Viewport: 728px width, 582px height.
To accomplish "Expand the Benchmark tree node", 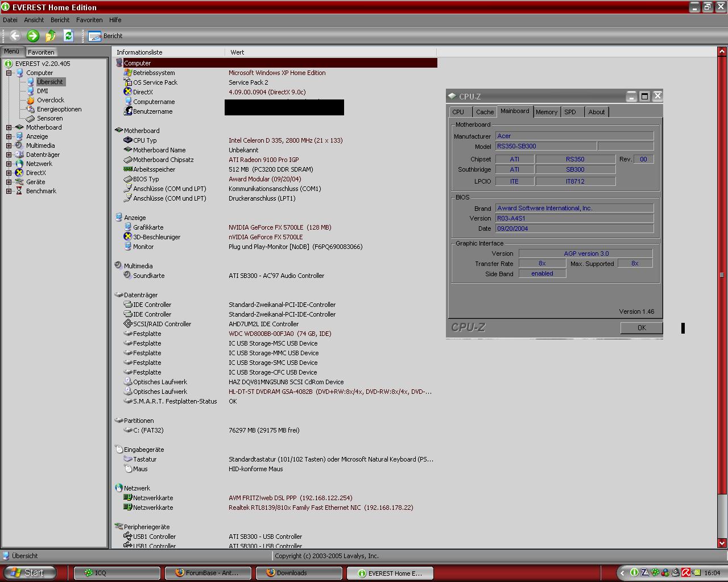I will 9,191.
